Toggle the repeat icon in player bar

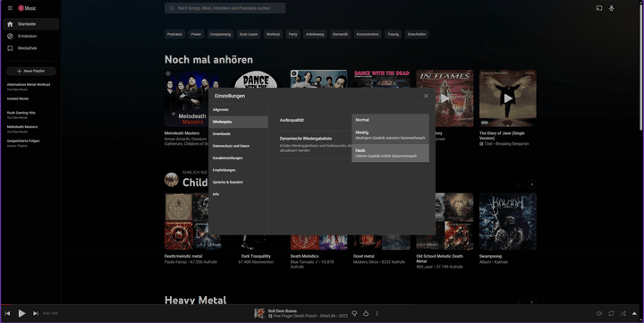click(x=611, y=313)
